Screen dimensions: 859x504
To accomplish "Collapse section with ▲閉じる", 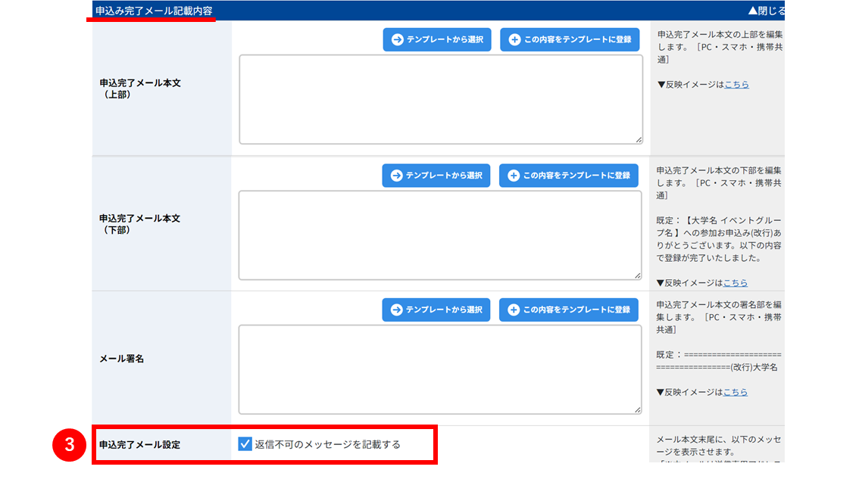I will pyautogui.click(x=767, y=11).
